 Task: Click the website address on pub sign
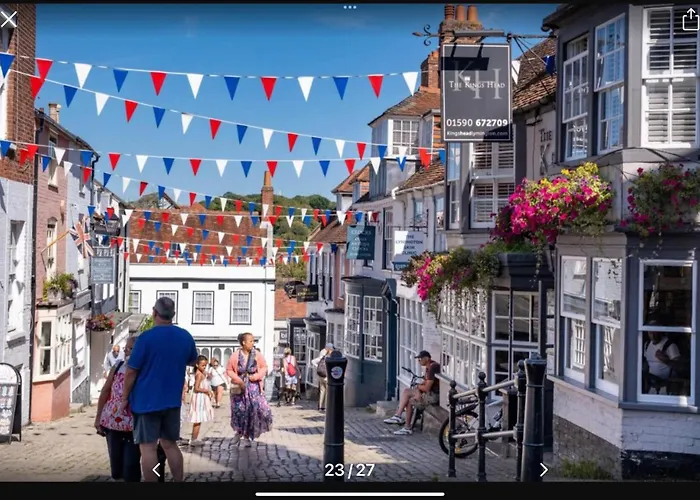pos(477,133)
